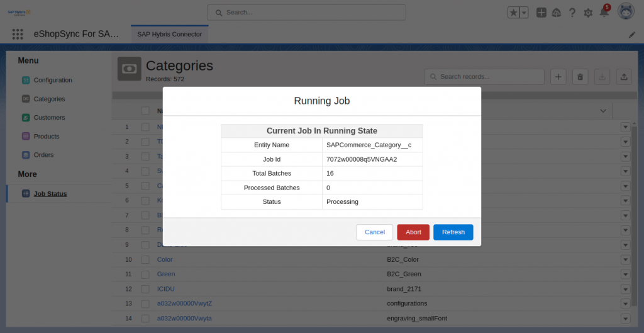Open the App Launcher grid icon
Image resolution: width=644 pixels, height=333 pixels.
18,34
